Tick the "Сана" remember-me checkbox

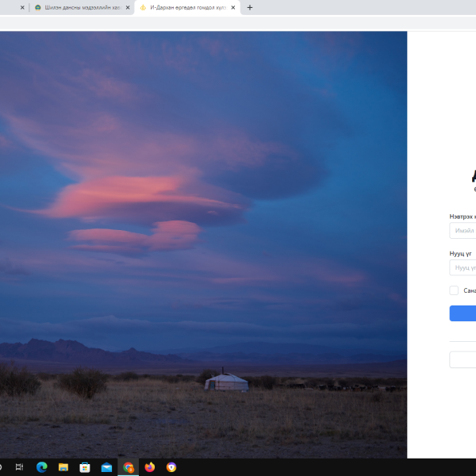click(454, 290)
